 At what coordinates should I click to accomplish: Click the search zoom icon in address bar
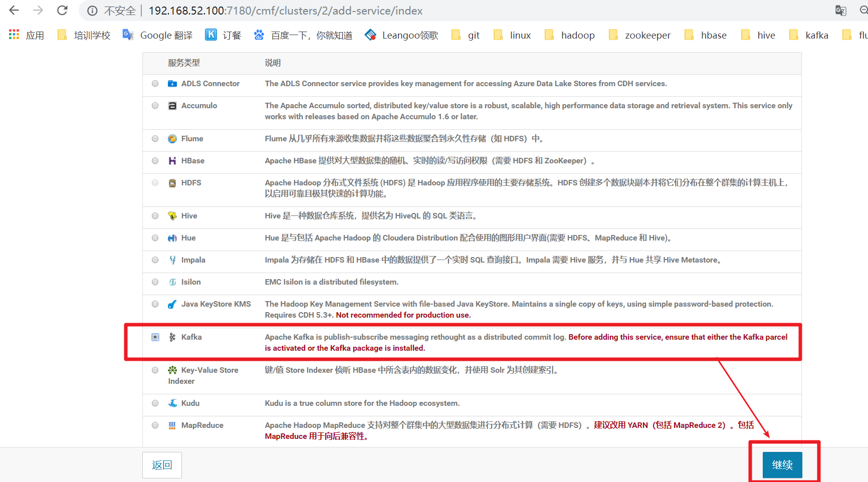point(864,10)
